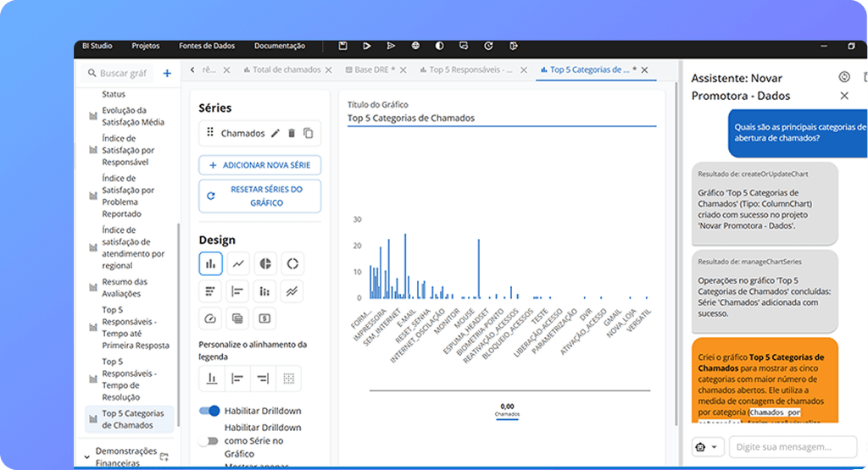This screenshot has height=470, width=868.
Task: Click the Digite sua mensagem input
Action: 793,447
